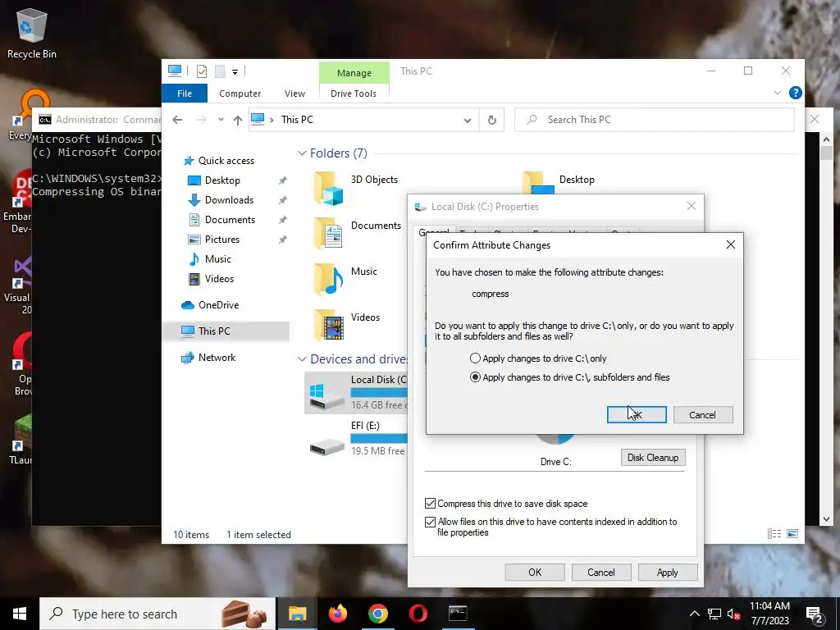Open the muted volume tray icon

click(733, 614)
